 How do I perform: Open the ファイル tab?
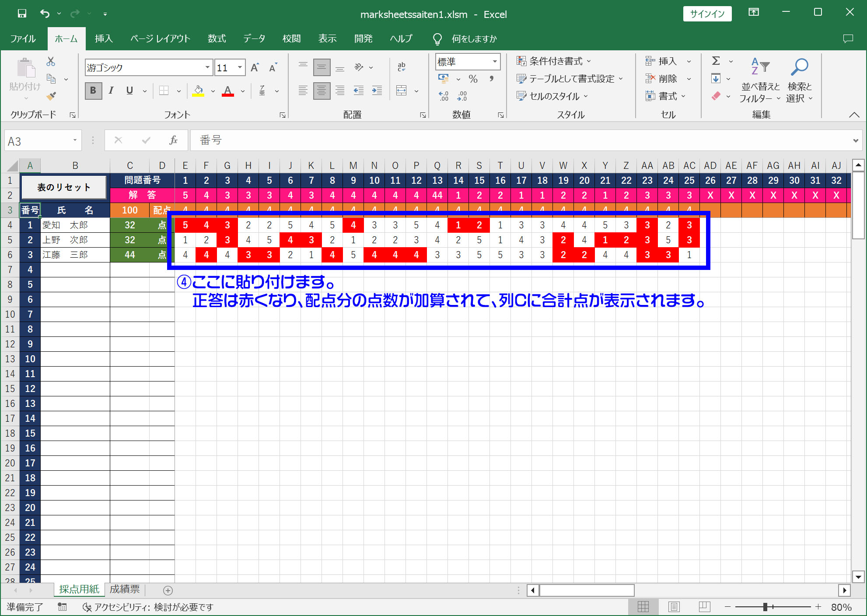coord(23,38)
